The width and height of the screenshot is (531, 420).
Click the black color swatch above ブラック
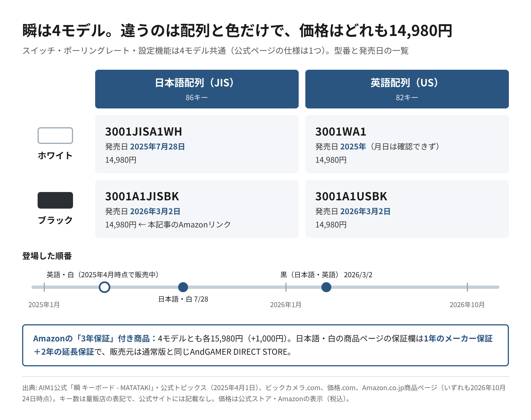[x=55, y=200]
